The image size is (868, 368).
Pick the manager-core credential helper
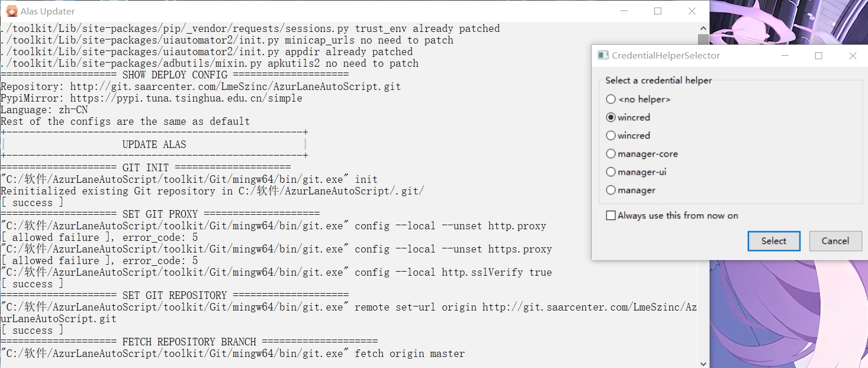coord(611,153)
